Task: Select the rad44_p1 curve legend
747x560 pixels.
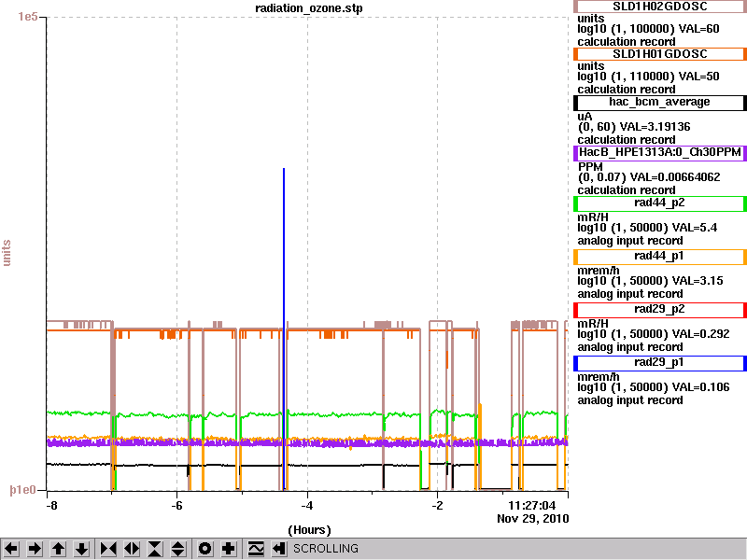Action: click(660, 257)
